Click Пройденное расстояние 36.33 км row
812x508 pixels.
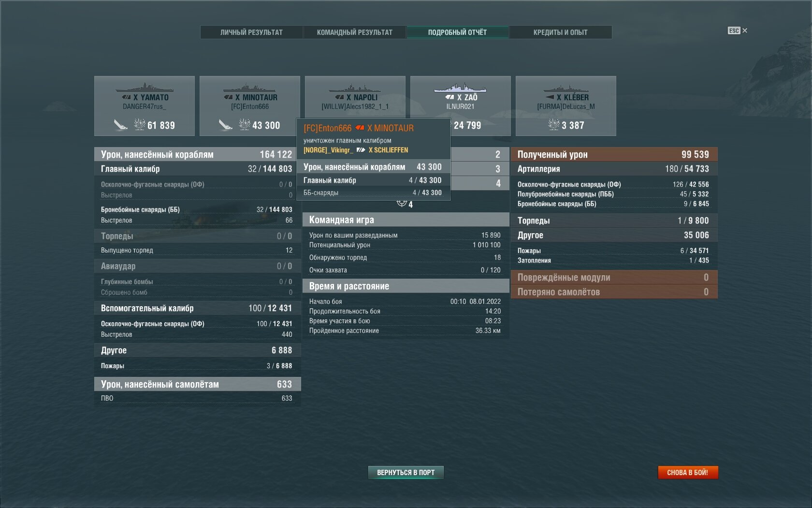point(405,330)
